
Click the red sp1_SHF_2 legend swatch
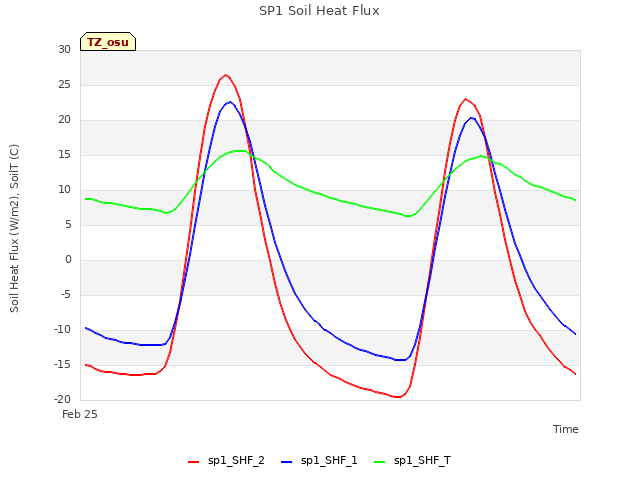click(x=193, y=462)
